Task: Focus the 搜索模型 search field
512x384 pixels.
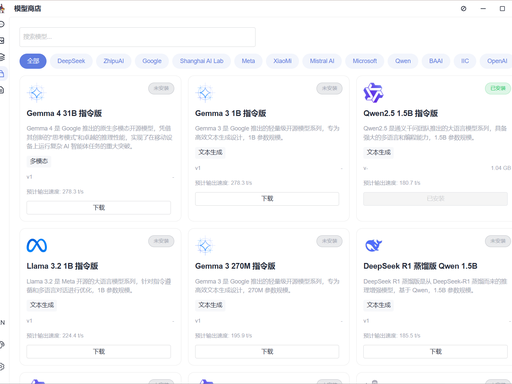Action: 137,37
